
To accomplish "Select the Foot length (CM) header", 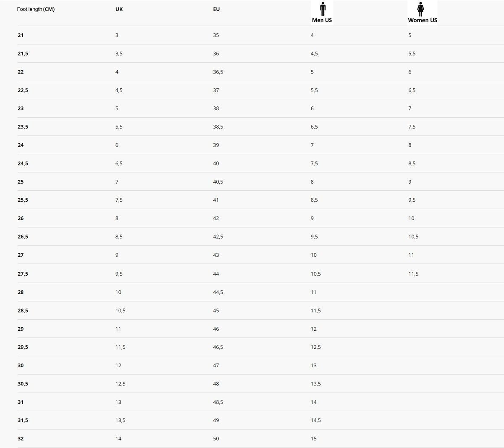I will tap(36, 9).
